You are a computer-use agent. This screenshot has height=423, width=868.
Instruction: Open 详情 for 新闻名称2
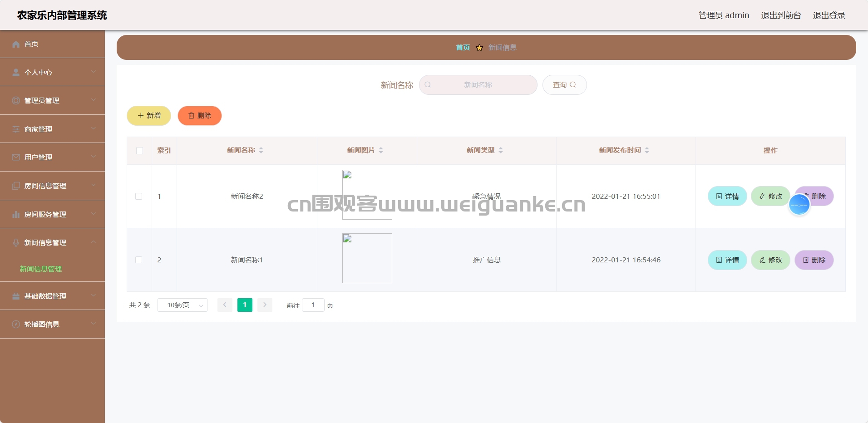[x=727, y=197]
